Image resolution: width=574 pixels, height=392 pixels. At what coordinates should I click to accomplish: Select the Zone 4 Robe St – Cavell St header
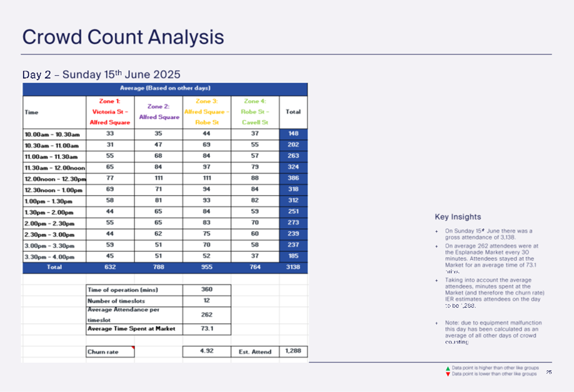click(x=254, y=111)
